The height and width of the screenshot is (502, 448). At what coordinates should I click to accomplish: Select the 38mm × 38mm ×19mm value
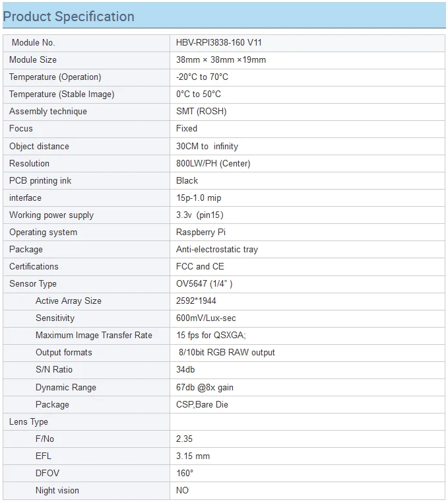pos(221,60)
